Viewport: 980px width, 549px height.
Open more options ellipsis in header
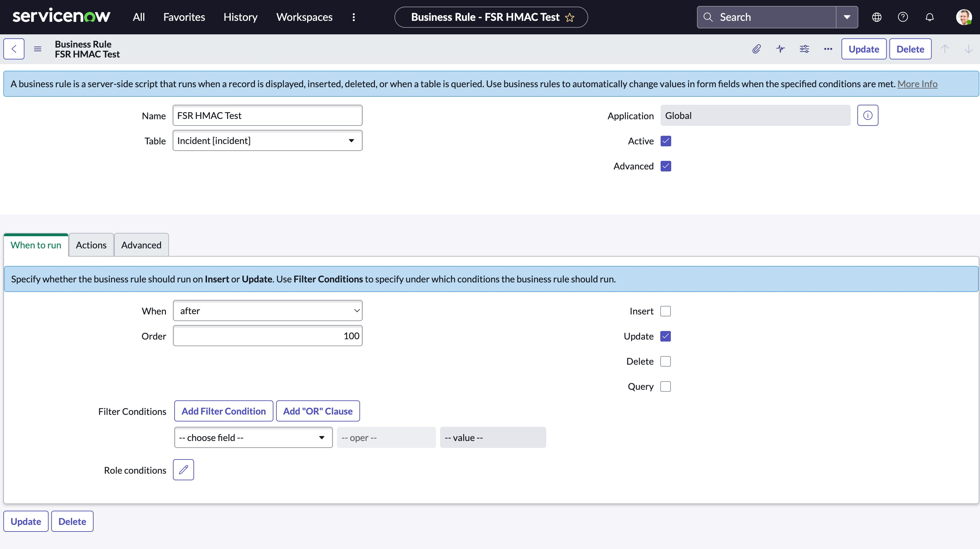(828, 49)
